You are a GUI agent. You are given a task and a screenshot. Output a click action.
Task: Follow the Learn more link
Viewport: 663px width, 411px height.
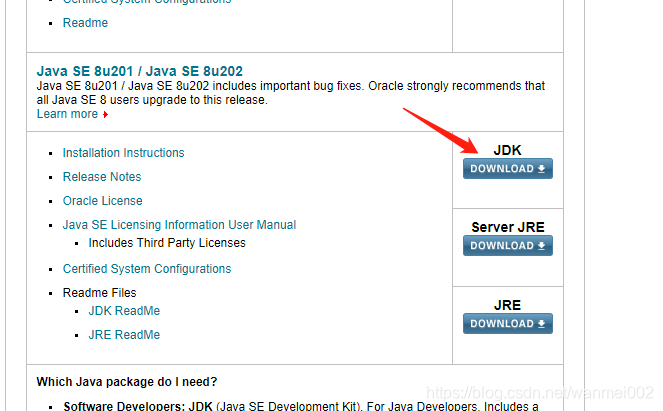(67, 114)
